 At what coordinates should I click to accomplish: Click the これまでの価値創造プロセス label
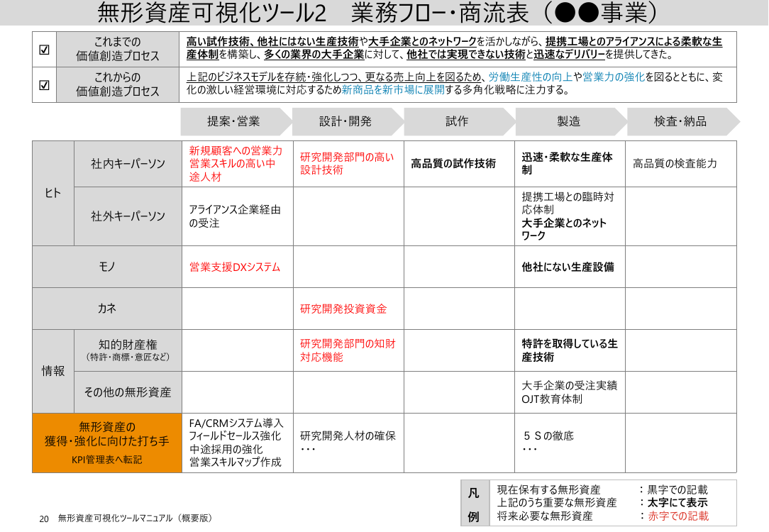click(x=117, y=49)
